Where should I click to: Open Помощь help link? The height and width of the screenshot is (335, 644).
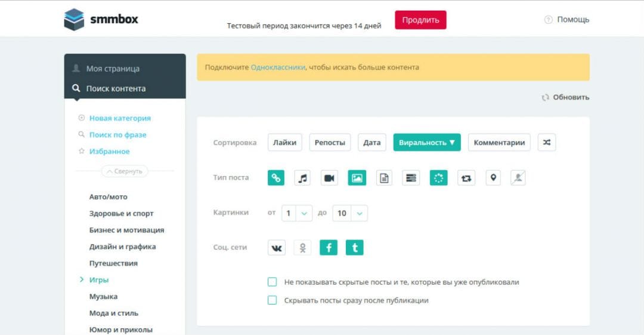[573, 19]
